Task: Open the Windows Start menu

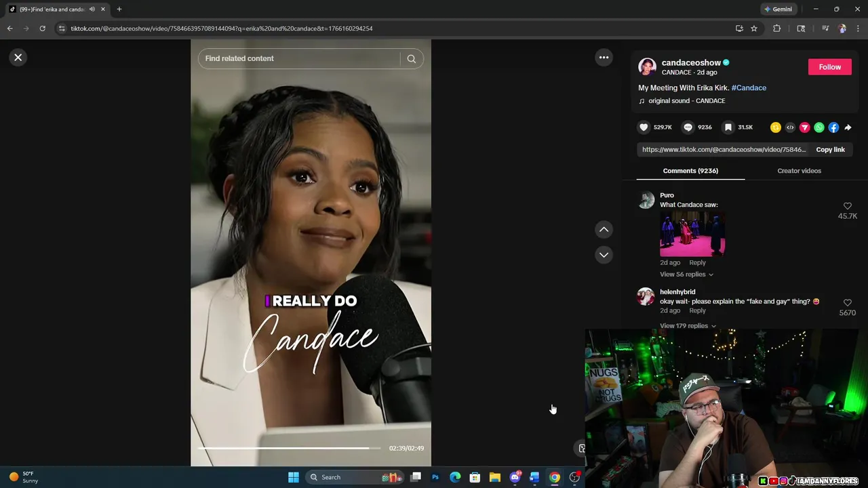Action: click(294, 477)
